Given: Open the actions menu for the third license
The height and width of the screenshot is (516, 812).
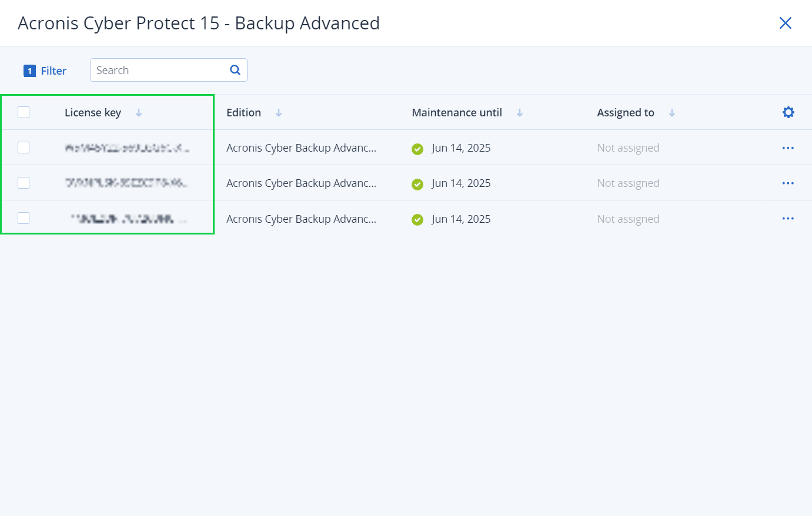Looking at the screenshot, I should click(788, 218).
